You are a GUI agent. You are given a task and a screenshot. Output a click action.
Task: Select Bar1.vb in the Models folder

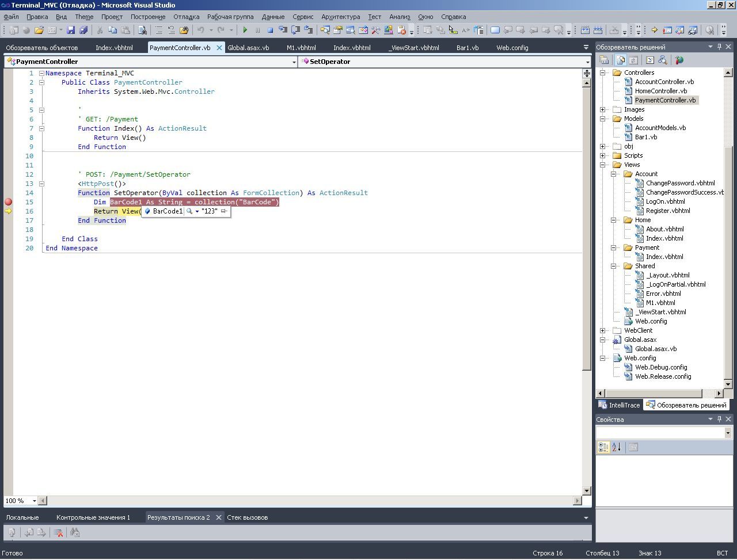pyautogui.click(x=645, y=137)
